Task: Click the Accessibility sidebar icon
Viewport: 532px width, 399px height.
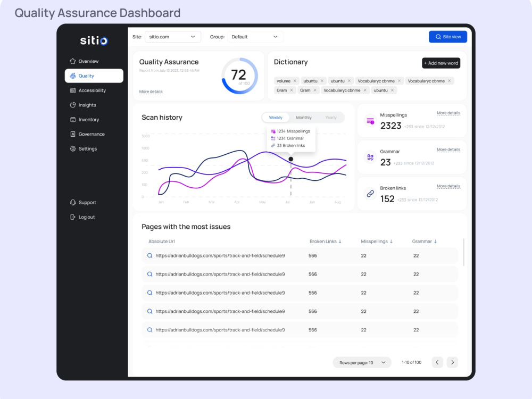Action: [72, 90]
